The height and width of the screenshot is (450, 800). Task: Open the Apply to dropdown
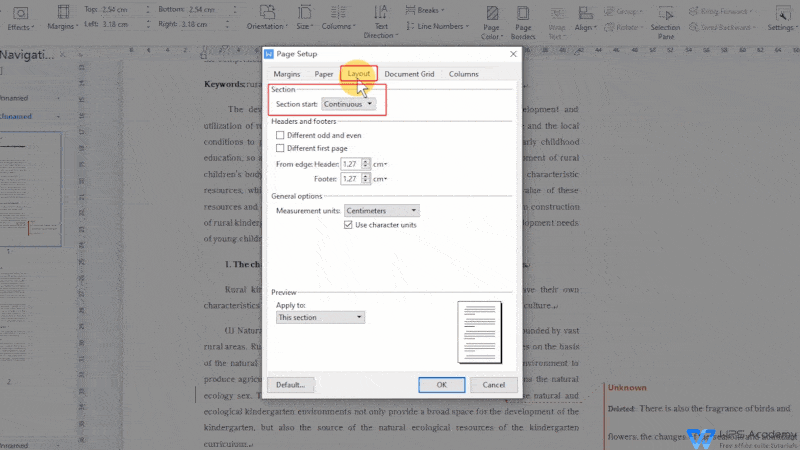pos(320,317)
